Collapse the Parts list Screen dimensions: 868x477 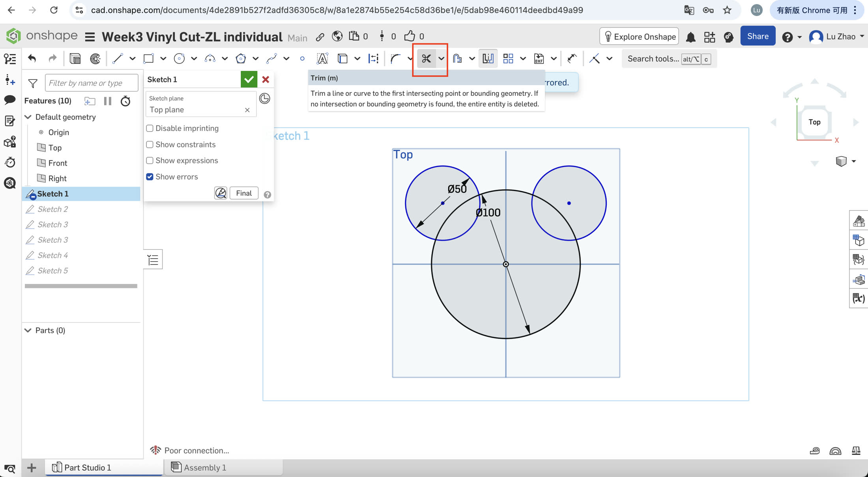28,330
